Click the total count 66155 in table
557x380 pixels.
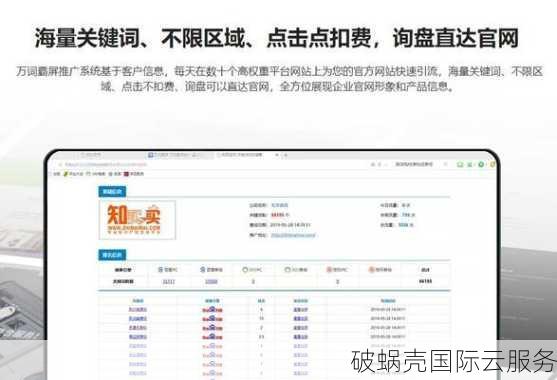click(x=425, y=281)
